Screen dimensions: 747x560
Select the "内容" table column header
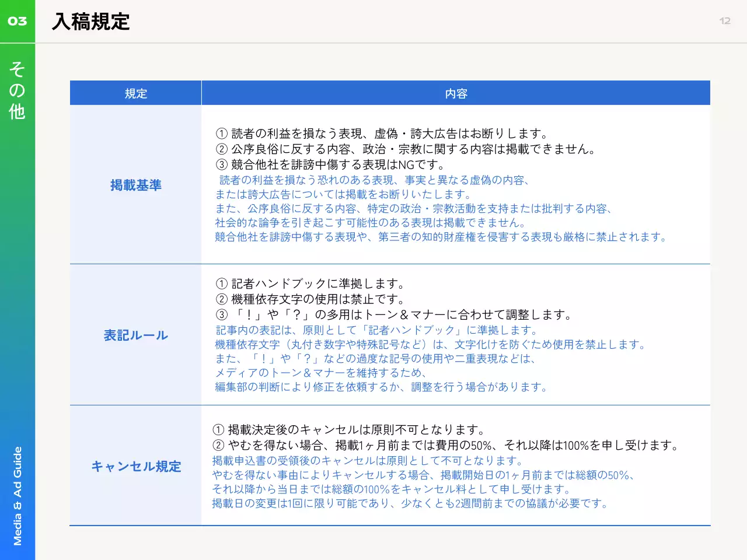pyautogui.click(x=456, y=93)
